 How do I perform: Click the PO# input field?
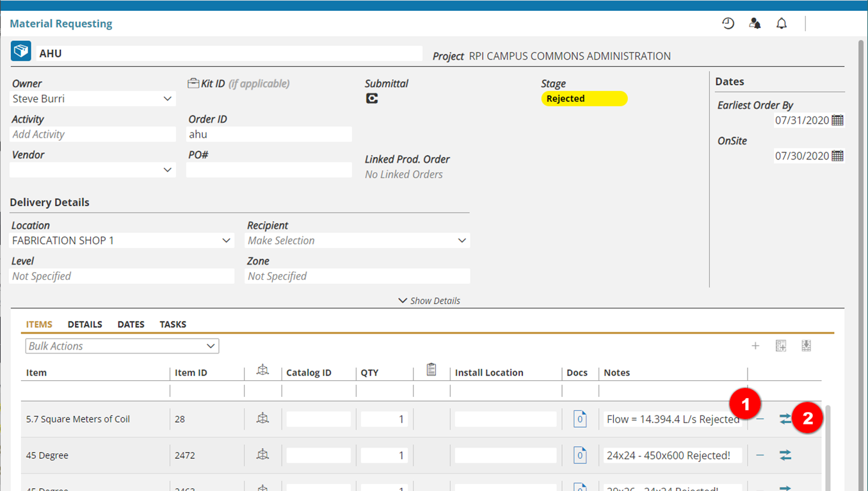point(269,170)
